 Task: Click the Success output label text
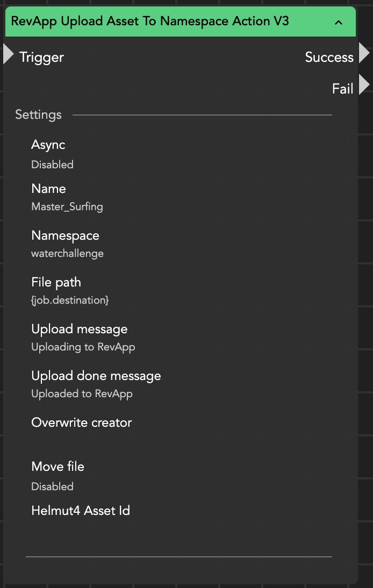tap(329, 58)
